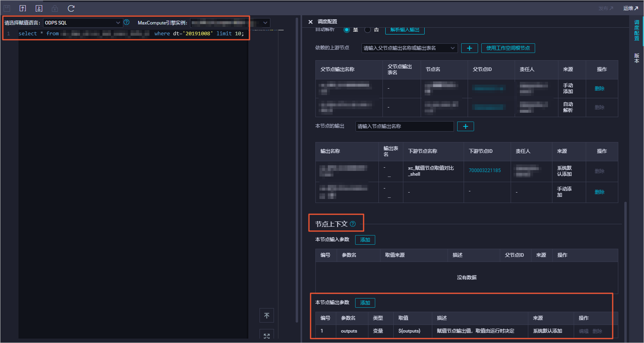This screenshot has width=644, height=343.
Task: Focus the 请输入节点输出名称 input field
Action: (405, 126)
